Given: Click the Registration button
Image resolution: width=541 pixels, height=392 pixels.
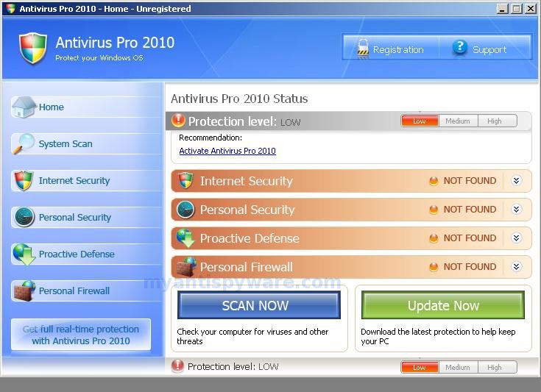Looking at the screenshot, I should point(391,48).
